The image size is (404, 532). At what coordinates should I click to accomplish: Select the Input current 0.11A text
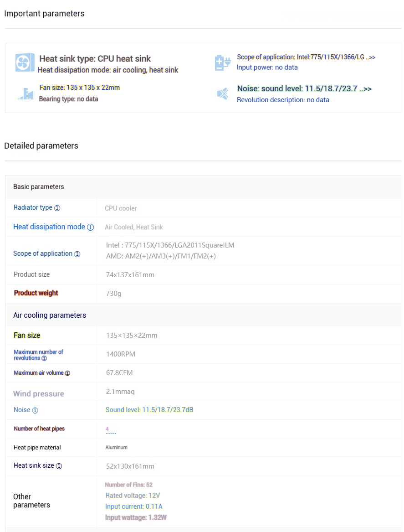(x=133, y=506)
